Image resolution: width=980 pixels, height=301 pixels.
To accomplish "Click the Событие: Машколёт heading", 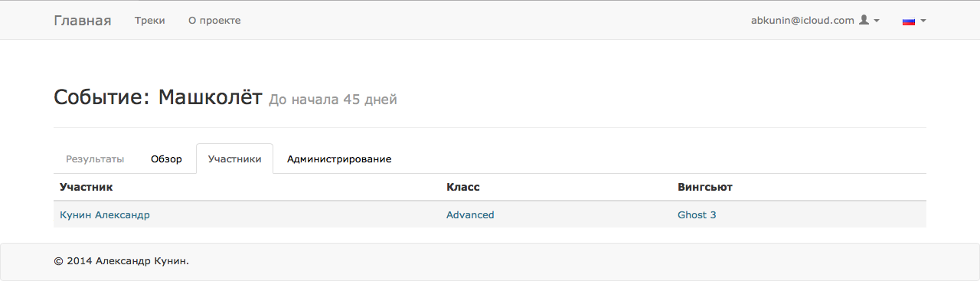I will 158,97.
